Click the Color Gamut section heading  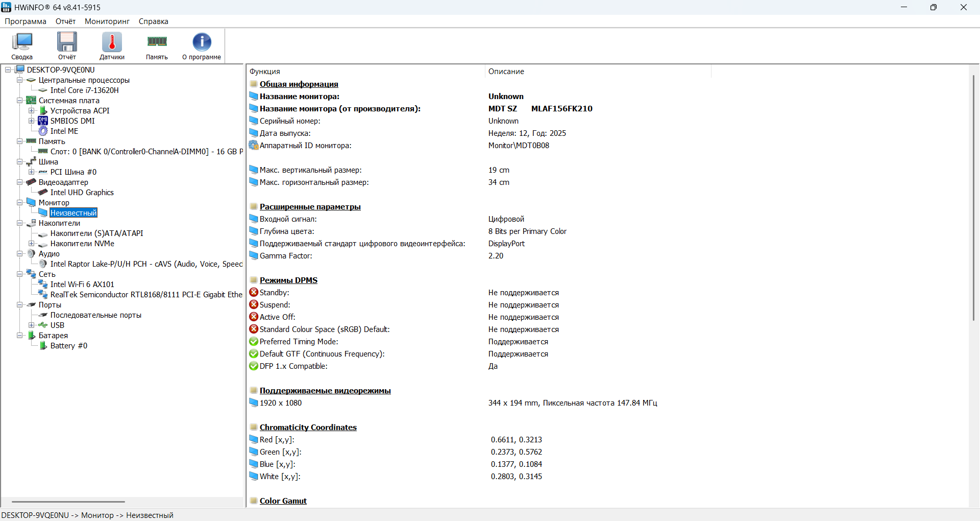[283, 501]
